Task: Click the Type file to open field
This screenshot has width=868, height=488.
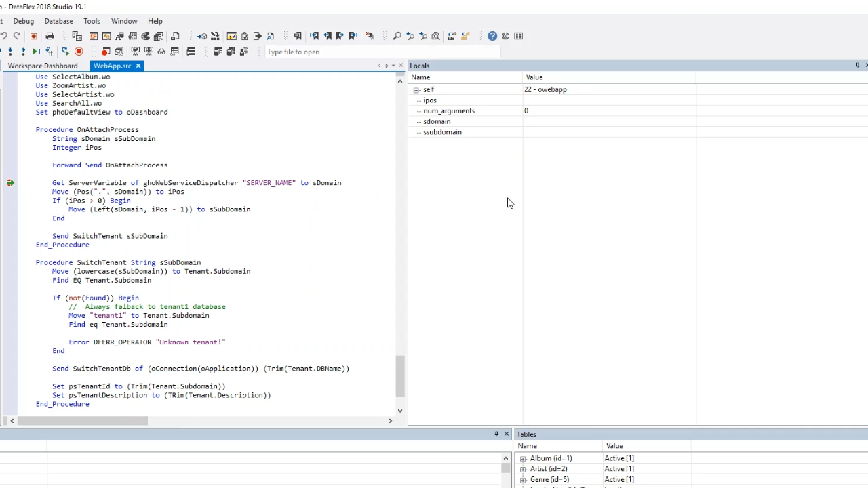Action: coord(380,52)
